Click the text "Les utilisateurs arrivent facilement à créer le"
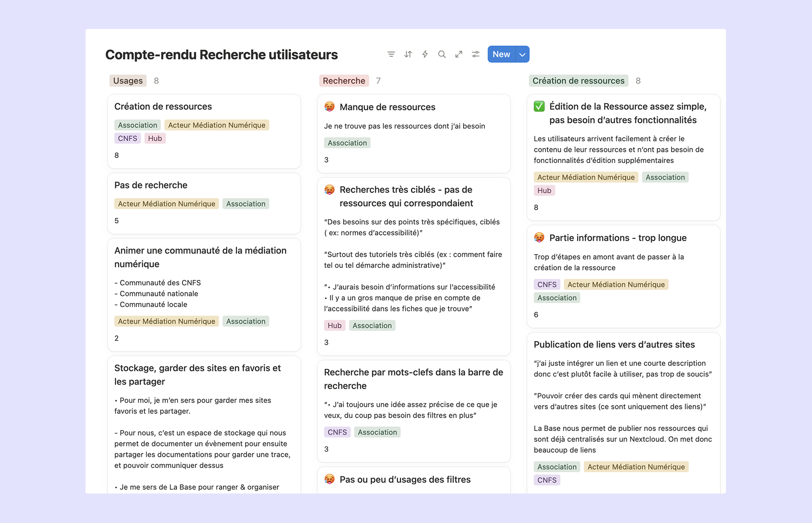 point(609,139)
